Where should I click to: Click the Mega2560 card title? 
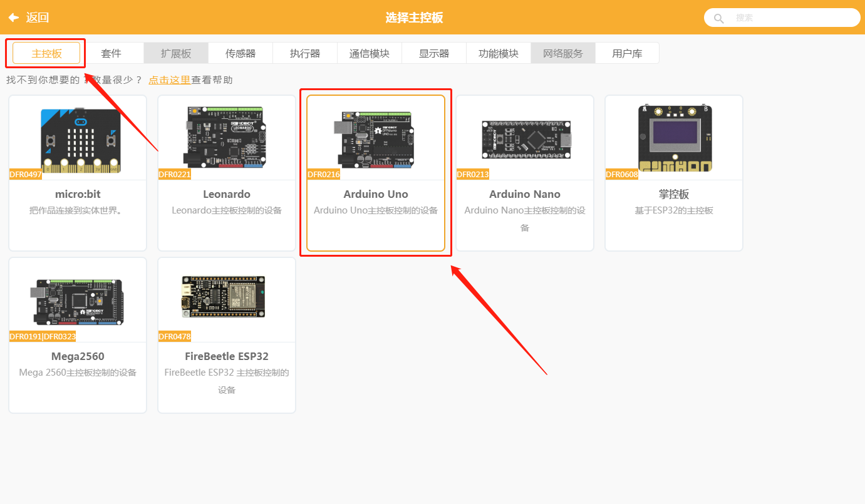(x=78, y=356)
